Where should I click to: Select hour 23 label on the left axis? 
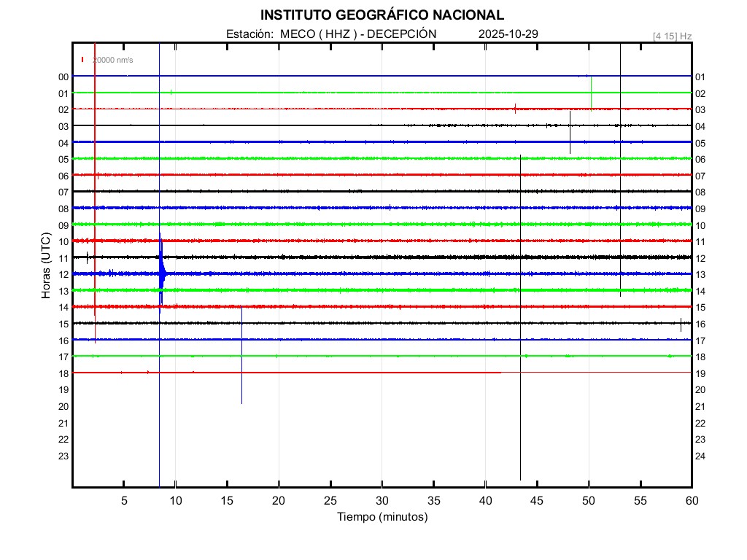[x=63, y=456]
